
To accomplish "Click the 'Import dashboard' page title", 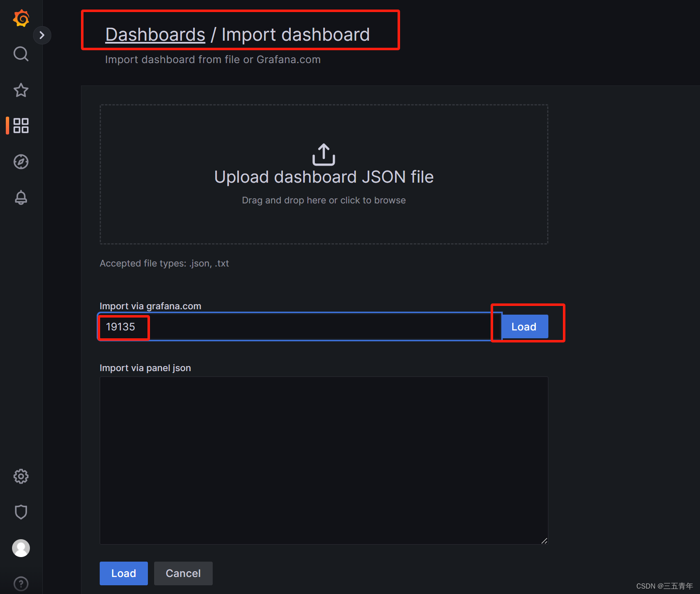I will [296, 34].
